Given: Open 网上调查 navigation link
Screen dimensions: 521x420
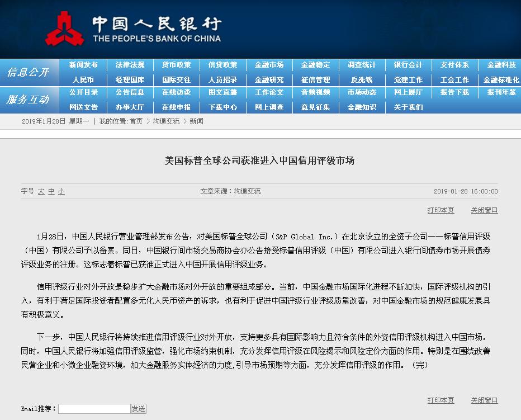Looking at the screenshot, I should [269, 107].
